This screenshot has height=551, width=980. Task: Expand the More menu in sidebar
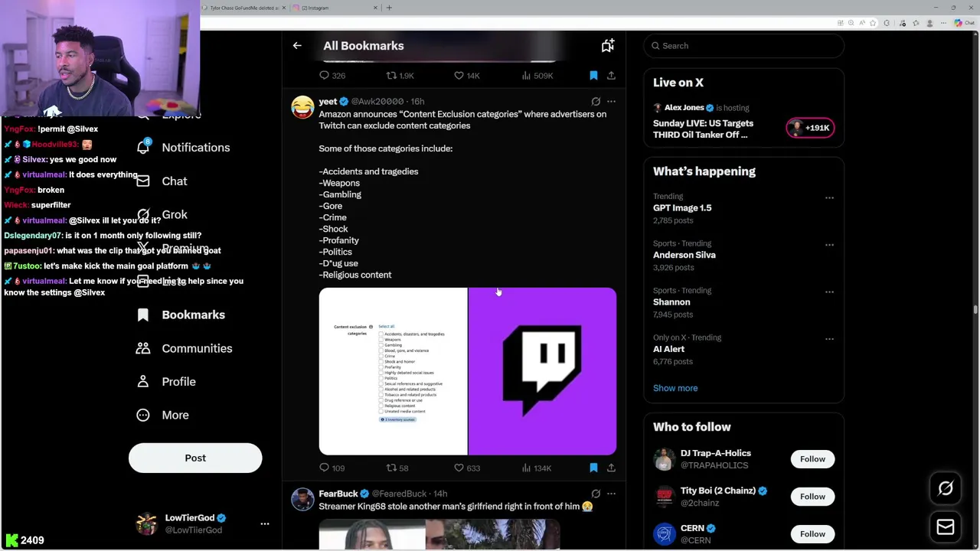pos(163,415)
